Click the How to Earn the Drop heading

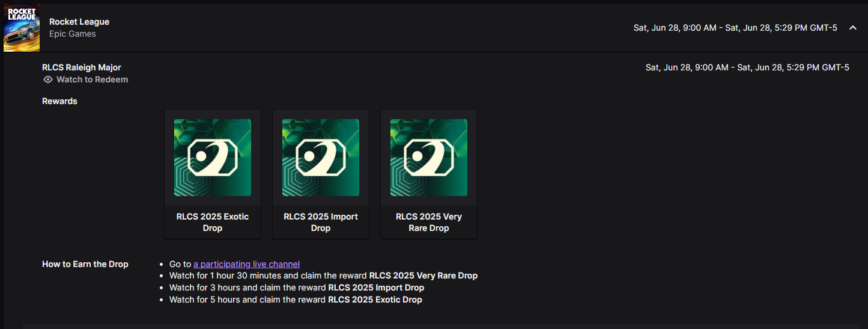coord(85,264)
